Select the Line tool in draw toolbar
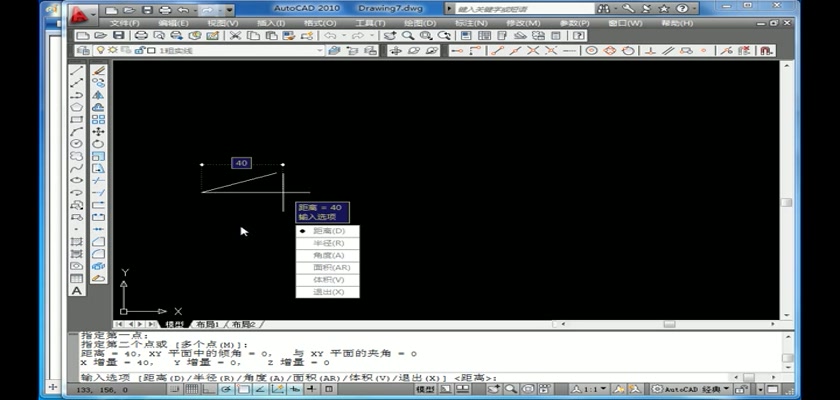 77,70
